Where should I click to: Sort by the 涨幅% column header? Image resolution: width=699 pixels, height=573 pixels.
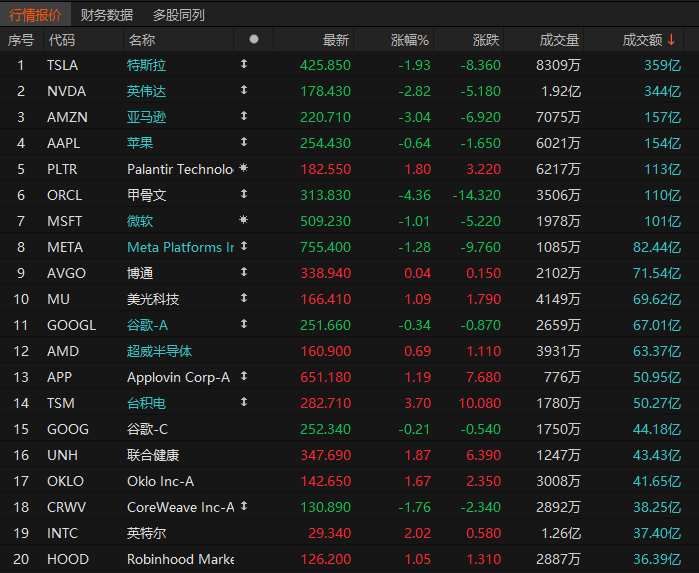click(409, 40)
